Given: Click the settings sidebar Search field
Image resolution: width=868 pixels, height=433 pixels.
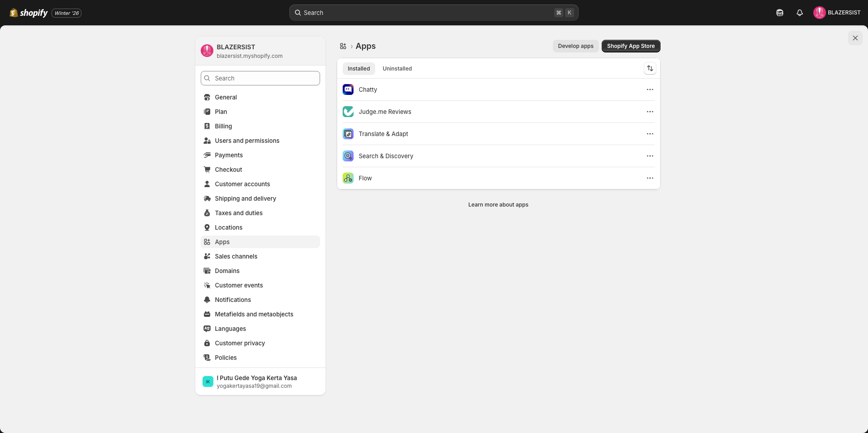Looking at the screenshot, I should click(x=260, y=78).
